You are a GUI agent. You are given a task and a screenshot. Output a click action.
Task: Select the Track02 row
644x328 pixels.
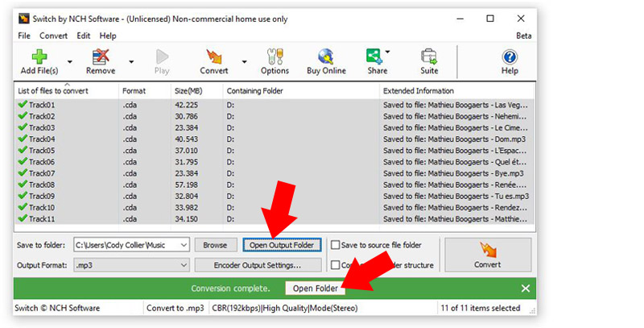tap(275, 116)
